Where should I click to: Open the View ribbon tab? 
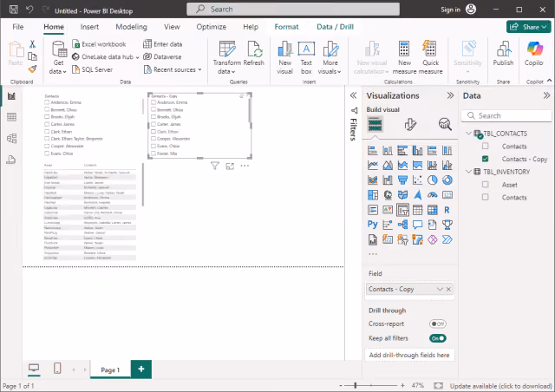172,27
